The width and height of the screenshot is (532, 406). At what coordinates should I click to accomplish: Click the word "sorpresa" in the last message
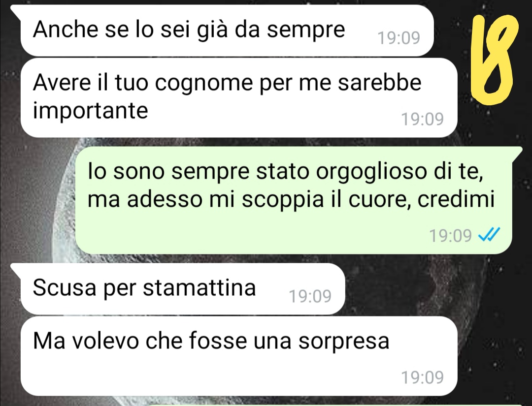[344, 342]
